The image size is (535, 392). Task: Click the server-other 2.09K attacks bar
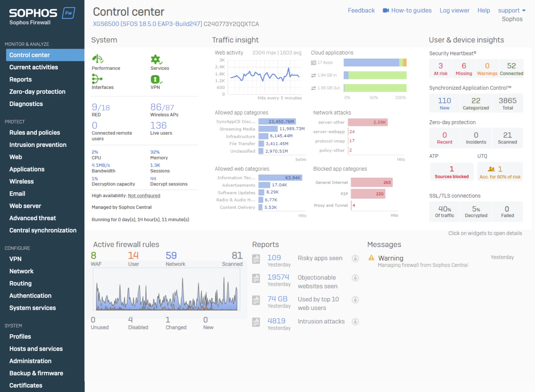pos(368,122)
